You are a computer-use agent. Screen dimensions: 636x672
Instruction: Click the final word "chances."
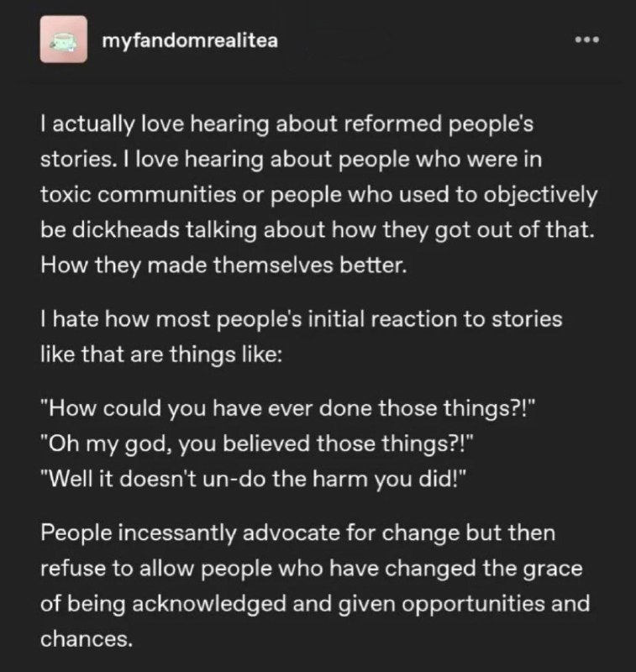tap(87, 639)
